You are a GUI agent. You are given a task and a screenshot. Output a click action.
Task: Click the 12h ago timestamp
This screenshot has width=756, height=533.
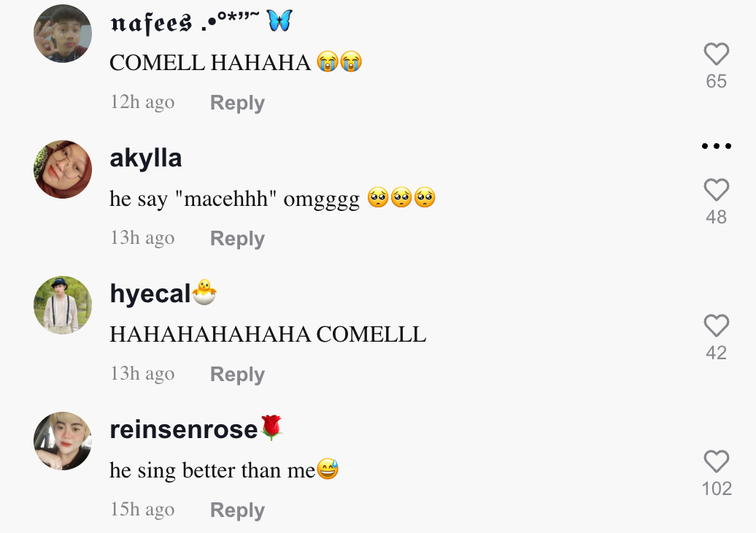click(142, 102)
